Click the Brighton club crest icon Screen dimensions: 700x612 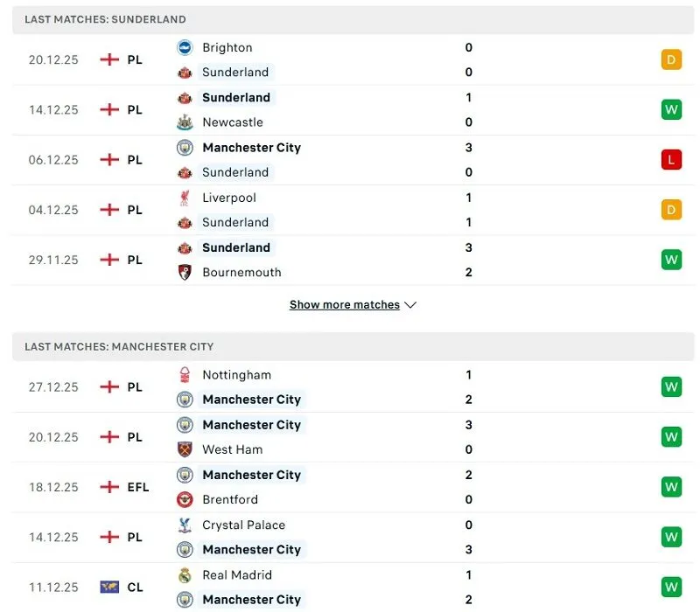tap(185, 47)
